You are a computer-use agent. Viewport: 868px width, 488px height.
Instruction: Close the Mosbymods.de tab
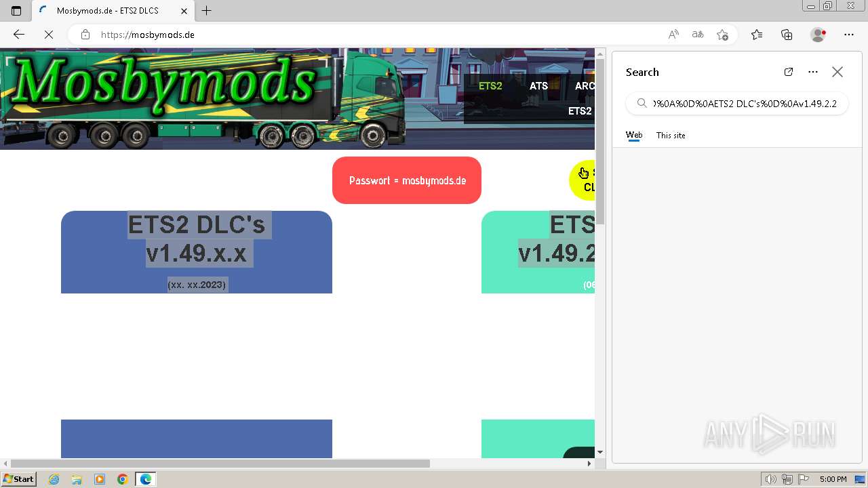click(184, 10)
